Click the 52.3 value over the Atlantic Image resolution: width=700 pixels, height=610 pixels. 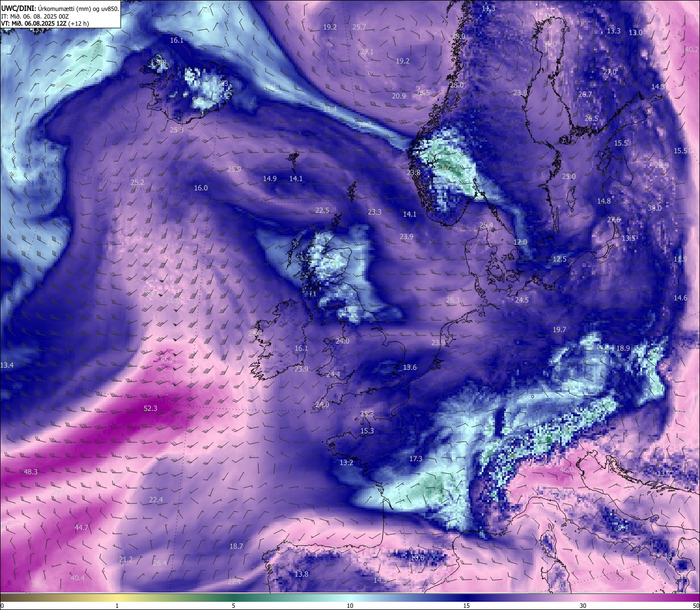pos(150,408)
